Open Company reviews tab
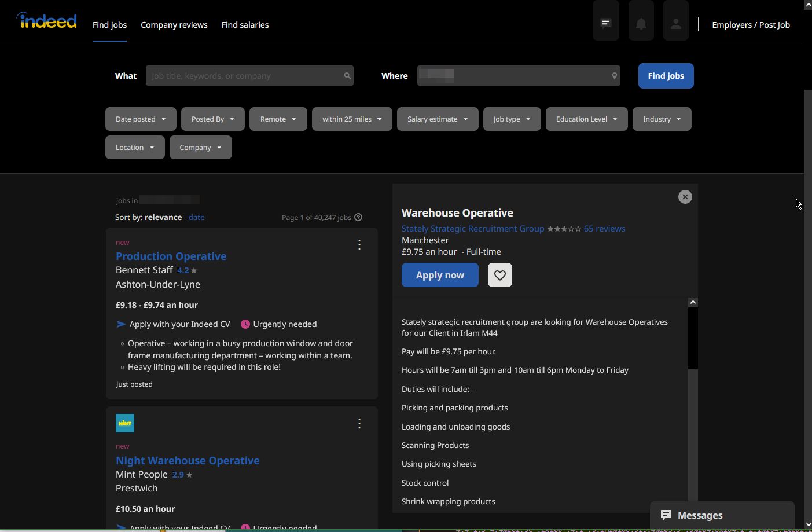 point(174,25)
